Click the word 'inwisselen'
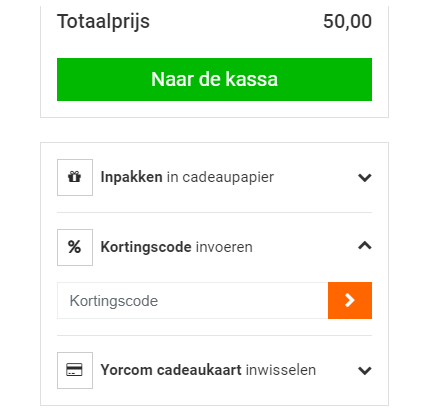This screenshot has height=420, width=430. point(281,370)
